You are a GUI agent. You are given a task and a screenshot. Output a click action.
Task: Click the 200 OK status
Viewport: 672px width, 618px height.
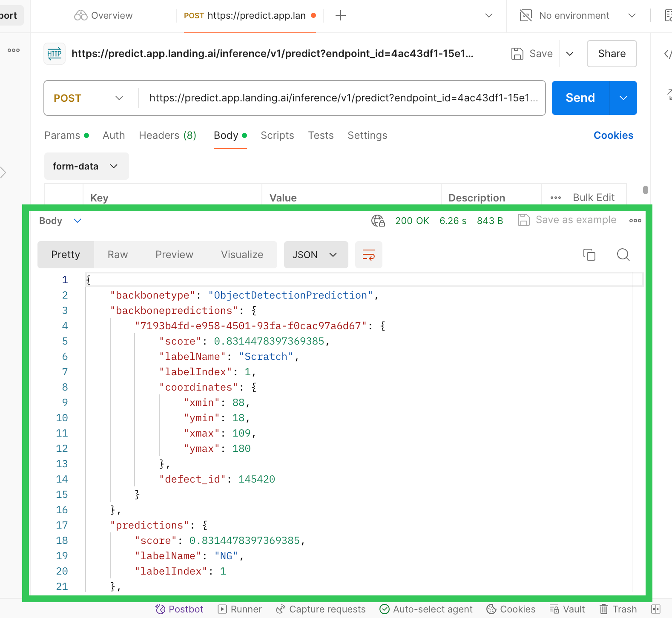coord(412,221)
